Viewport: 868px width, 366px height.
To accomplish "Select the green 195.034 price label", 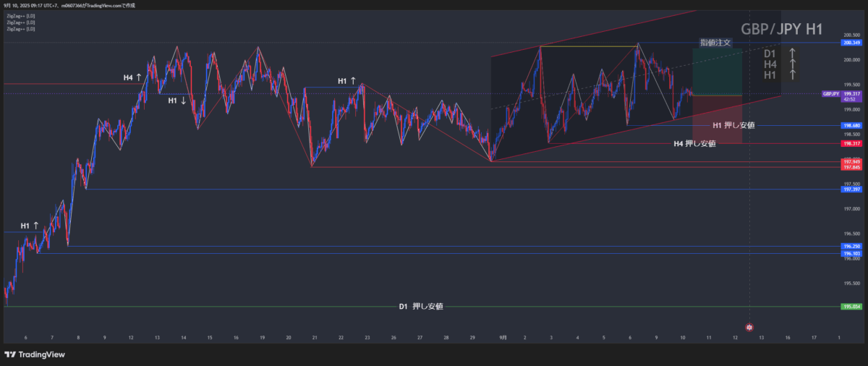I will click(x=851, y=307).
